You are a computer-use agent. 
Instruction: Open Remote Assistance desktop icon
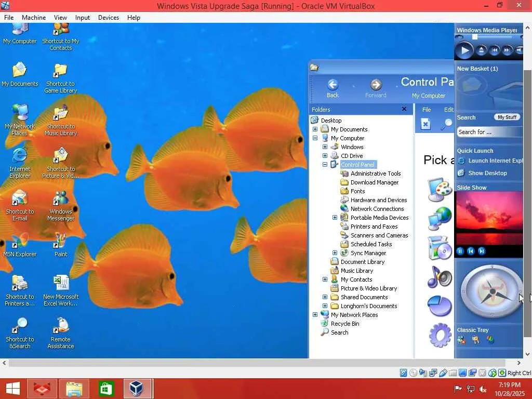61,333
